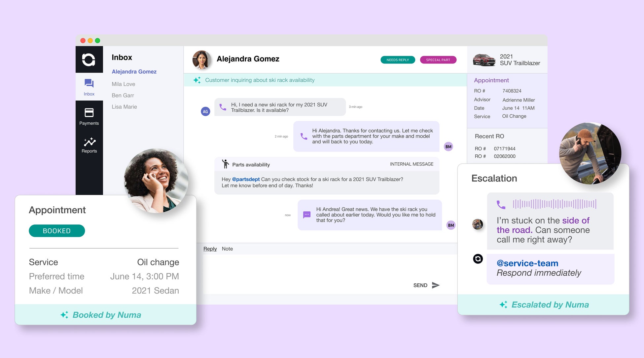
Task: Click the @partsdept mention link
Action: (x=246, y=179)
